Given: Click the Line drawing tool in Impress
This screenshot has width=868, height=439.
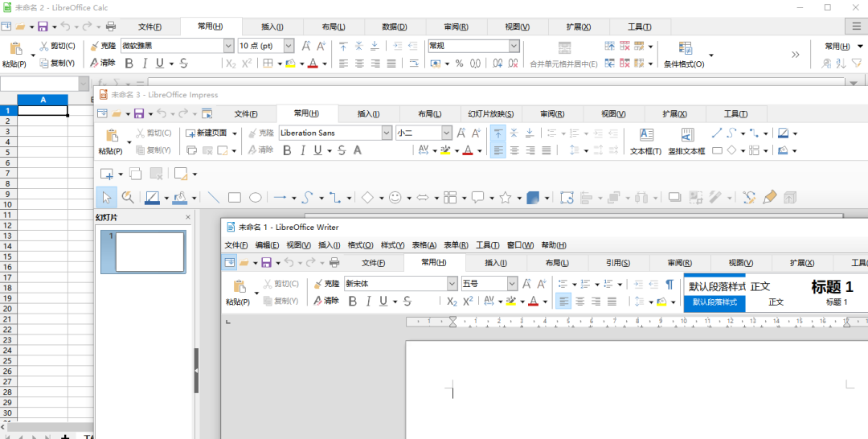Looking at the screenshot, I should point(214,197).
